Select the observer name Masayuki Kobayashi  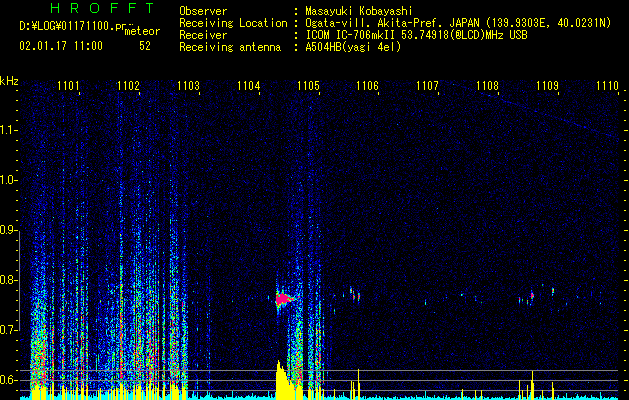[359, 11]
